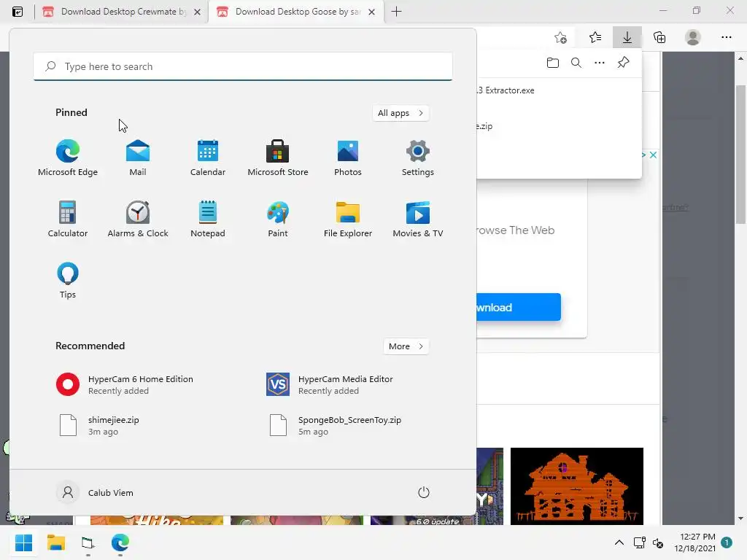
Task: Open Microsoft Edge from pinned apps
Action: pyautogui.click(x=68, y=158)
